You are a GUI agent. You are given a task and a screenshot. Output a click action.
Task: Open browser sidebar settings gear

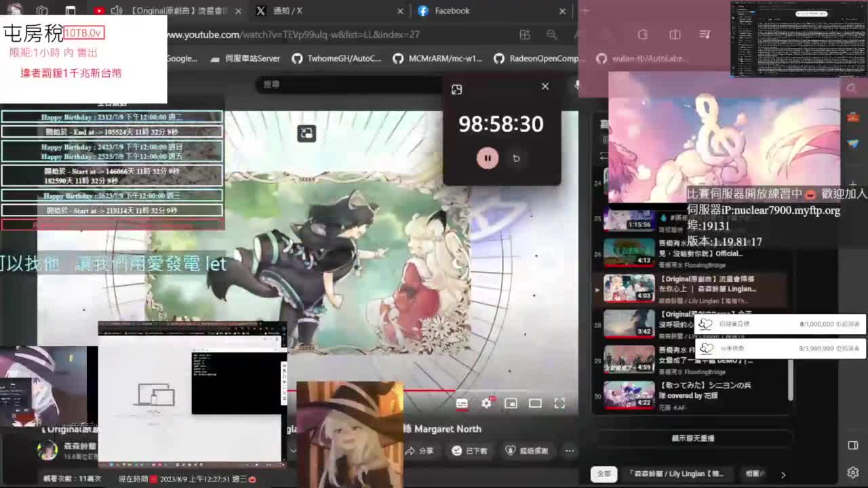pos(853,472)
